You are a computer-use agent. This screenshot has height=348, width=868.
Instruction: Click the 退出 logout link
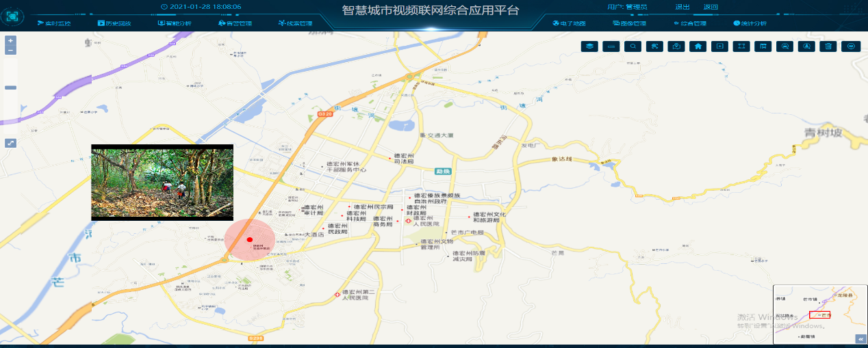[682, 7]
